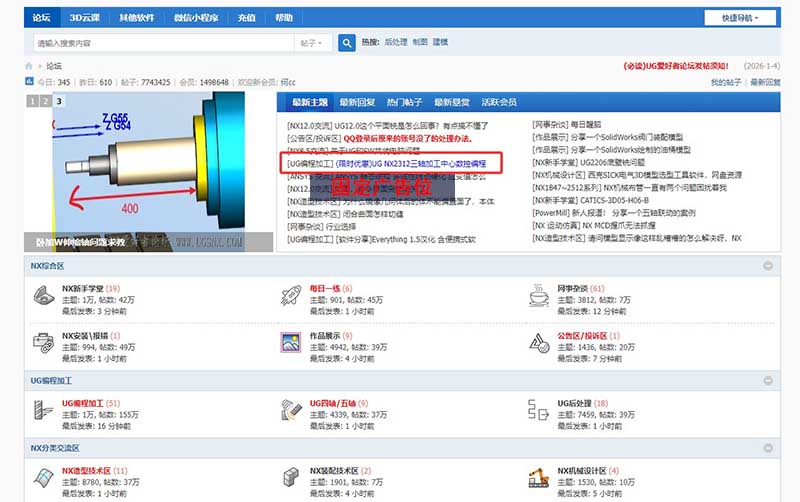Select the UG后处理 board icon

[x=541, y=409]
